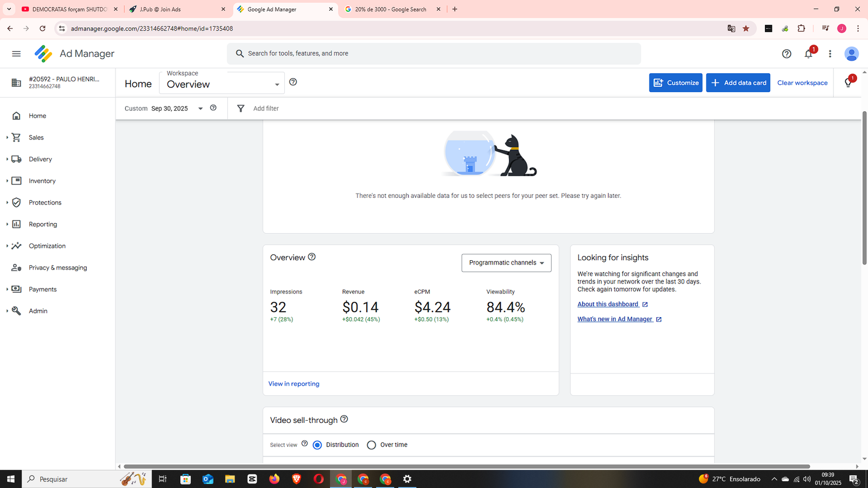Viewport: 868px width, 488px height.
Task: Switch to the J.Pub @ Join Ads tab
Action: click(x=176, y=9)
